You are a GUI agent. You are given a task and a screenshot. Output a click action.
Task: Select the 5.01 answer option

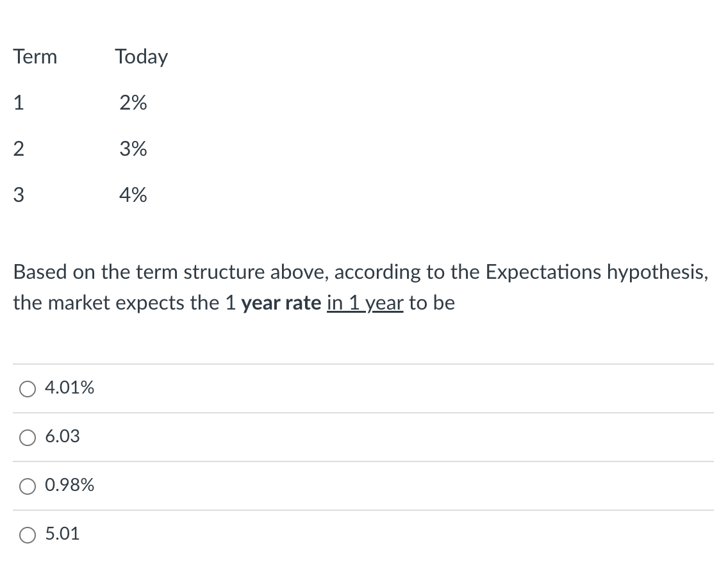click(28, 535)
